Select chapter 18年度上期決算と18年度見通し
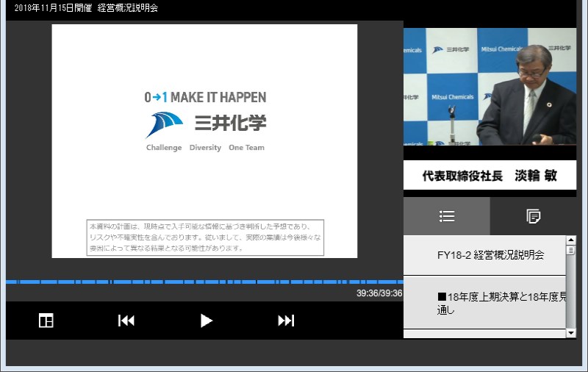This screenshot has width=588, height=372. click(x=484, y=303)
